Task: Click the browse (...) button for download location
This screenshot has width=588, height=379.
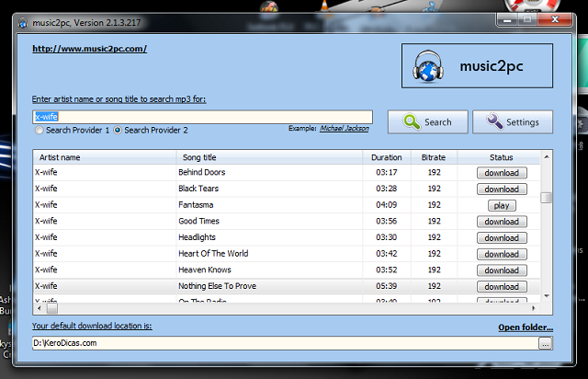Action: tap(546, 343)
